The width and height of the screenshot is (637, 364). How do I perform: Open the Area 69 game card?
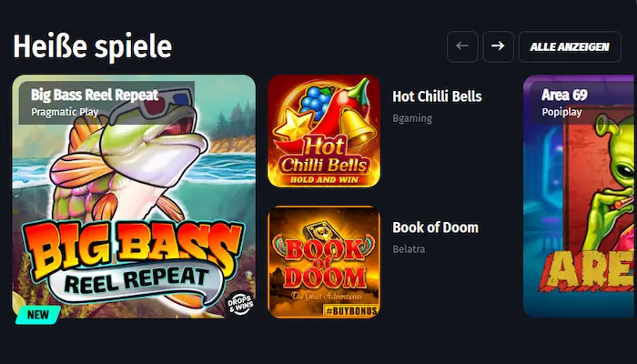click(579, 197)
